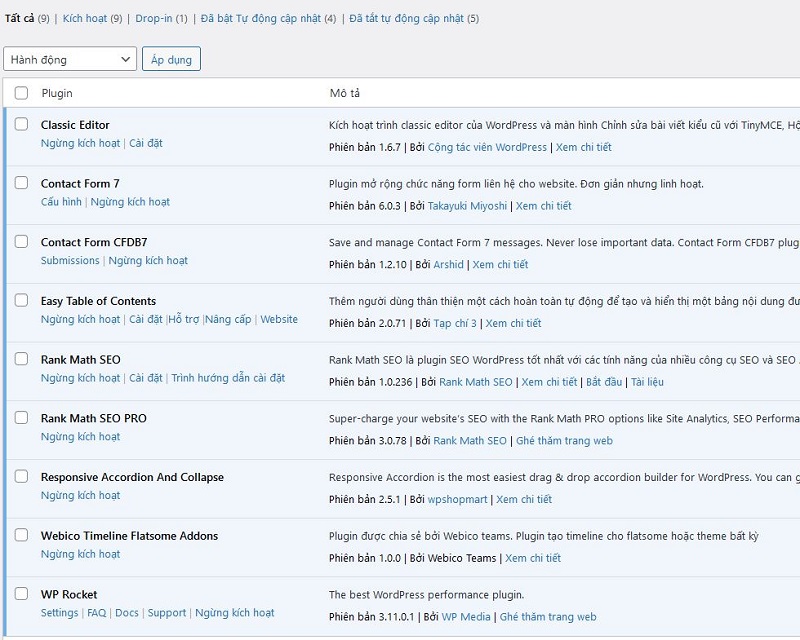This screenshot has width=800, height=640.
Task: Deactivate Easy Table of Contents plugin
Action: pos(81,319)
